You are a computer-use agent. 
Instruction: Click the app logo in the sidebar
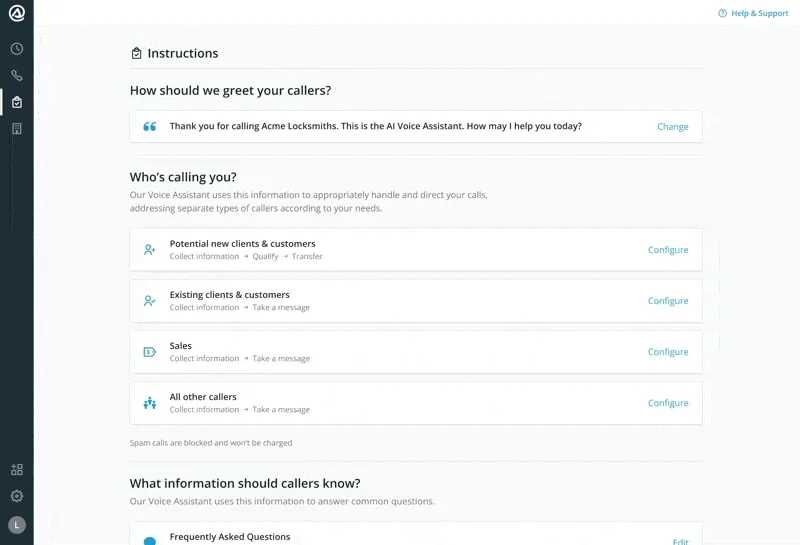pyautogui.click(x=17, y=13)
